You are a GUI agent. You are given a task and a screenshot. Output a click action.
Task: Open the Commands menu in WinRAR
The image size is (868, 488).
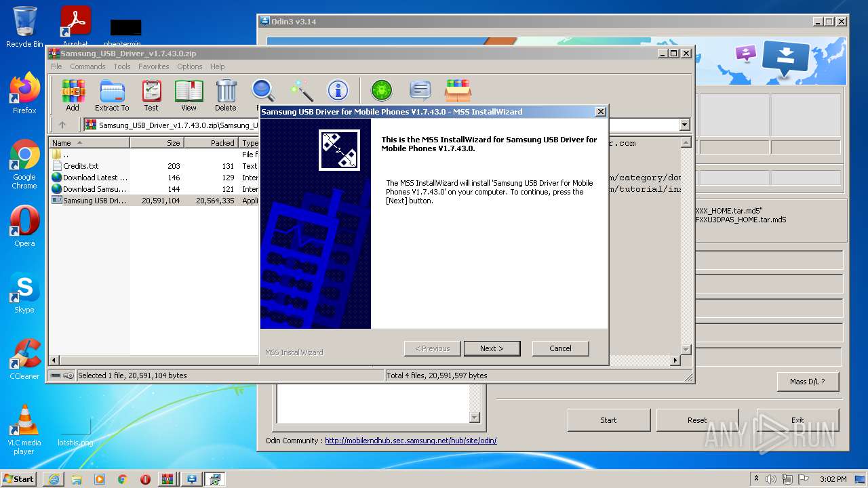tap(87, 66)
